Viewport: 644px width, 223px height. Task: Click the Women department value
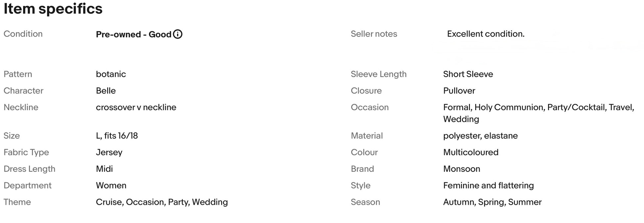coord(111,185)
